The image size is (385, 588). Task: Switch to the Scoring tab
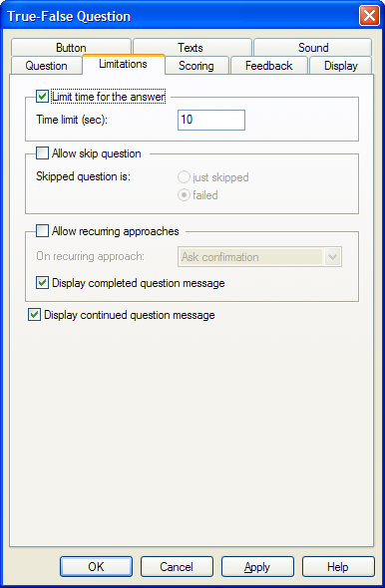(196, 66)
